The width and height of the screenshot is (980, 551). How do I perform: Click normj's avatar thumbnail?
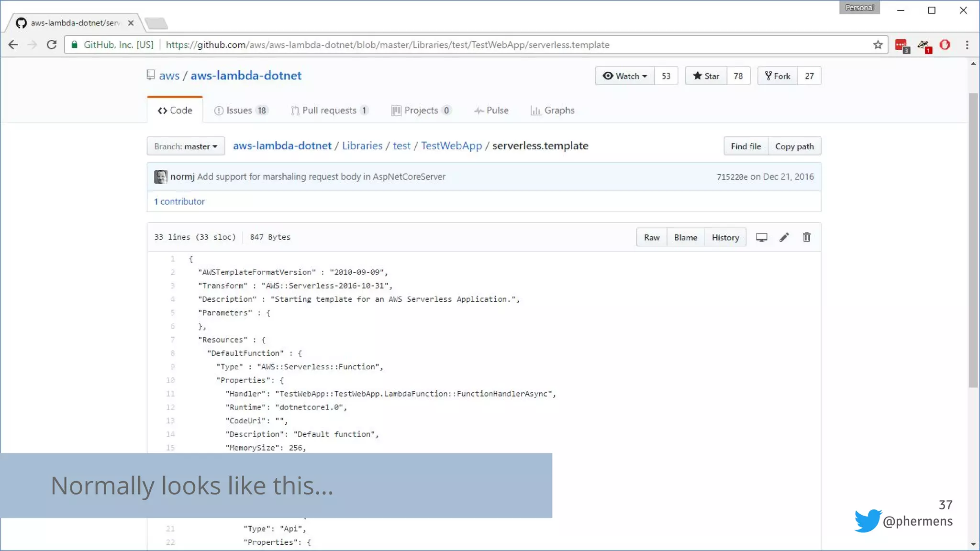(x=160, y=177)
